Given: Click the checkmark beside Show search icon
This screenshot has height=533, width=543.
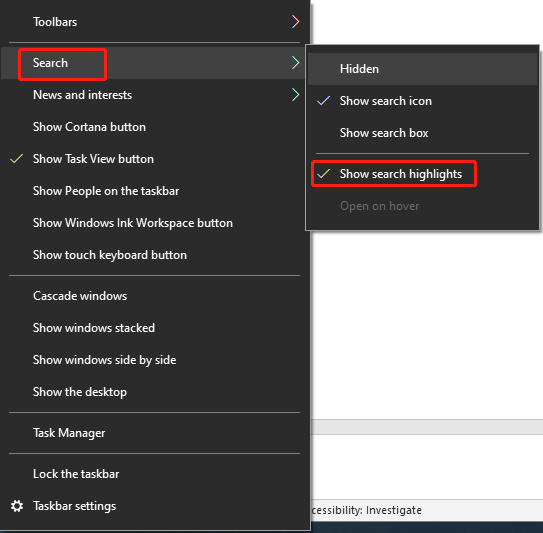Looking at the screenshot, I should pyautogui.click(x=323, y=101).
